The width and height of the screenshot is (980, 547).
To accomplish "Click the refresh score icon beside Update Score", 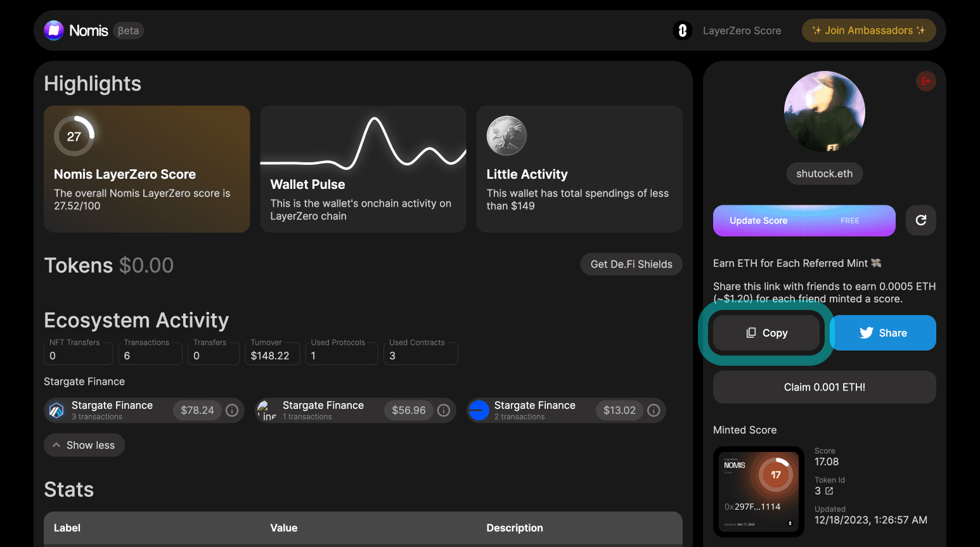I will 920,220.
